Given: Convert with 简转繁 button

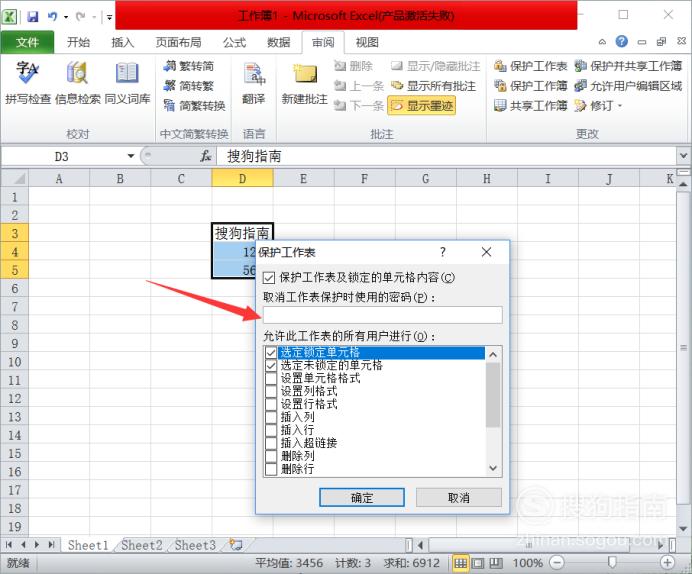Looking at the screenshot, I should pos(188,86).
